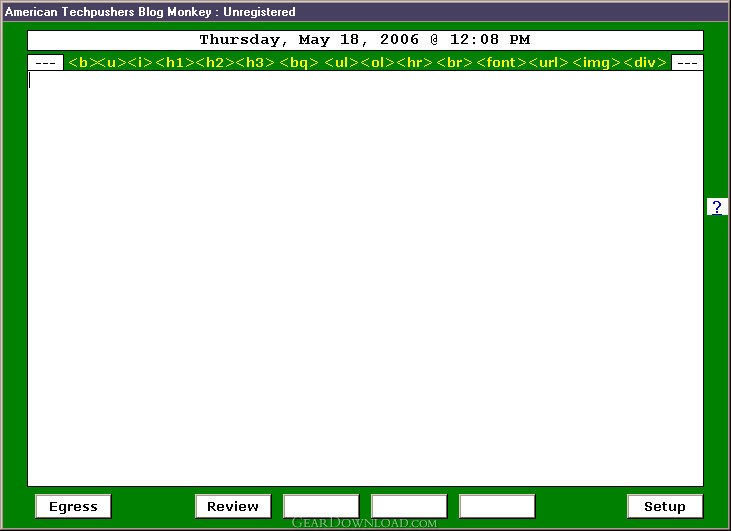Click the left '---' box beside tags

(45, 62)
